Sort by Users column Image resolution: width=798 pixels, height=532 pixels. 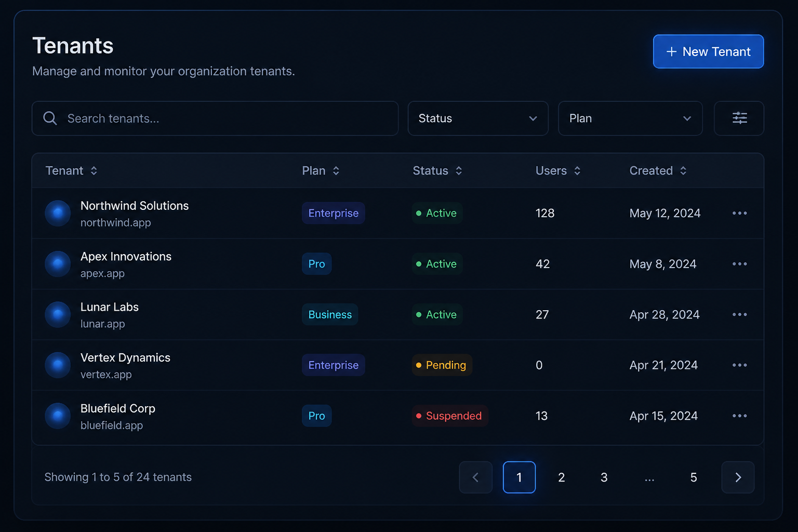[558, 170]
